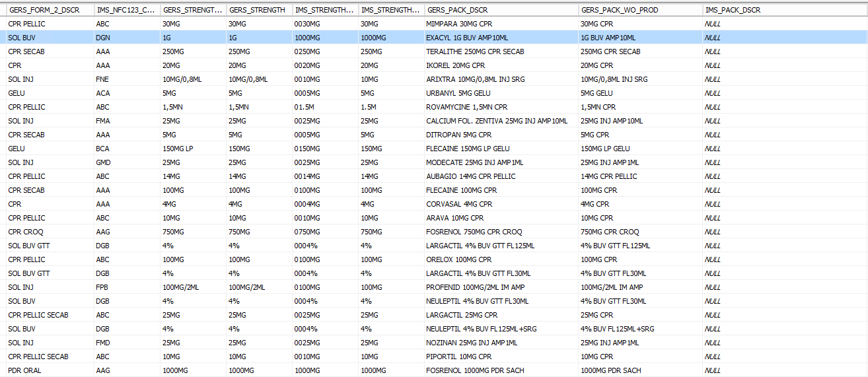The height and width of the screenshot is (377, 868).
Task: Select form cell PDR ORAL
Action: [x=49, y=370]
